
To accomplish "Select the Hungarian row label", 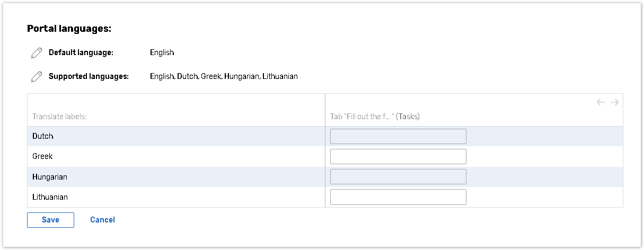I will click(x=50, y=177).
